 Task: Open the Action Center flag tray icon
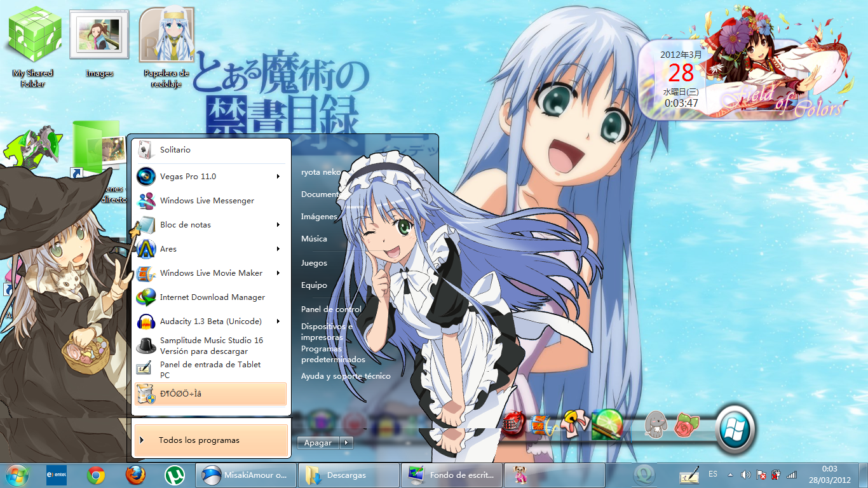coord(761,475)
